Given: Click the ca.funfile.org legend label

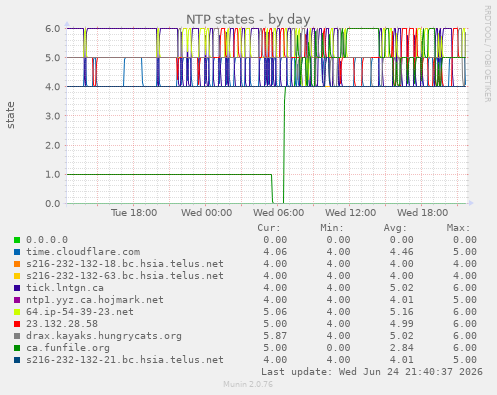Looking at the screenshot, I should [x=68, y=348].
